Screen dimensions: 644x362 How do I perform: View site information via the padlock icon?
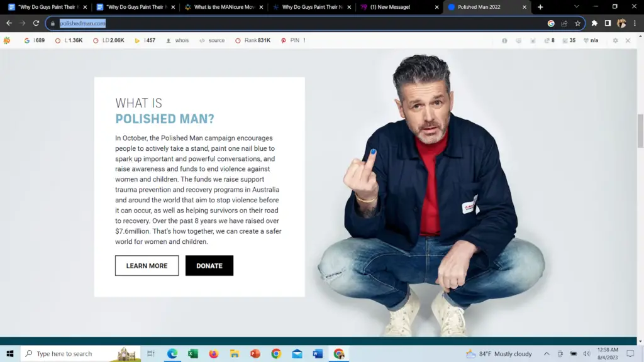(53, 23)
